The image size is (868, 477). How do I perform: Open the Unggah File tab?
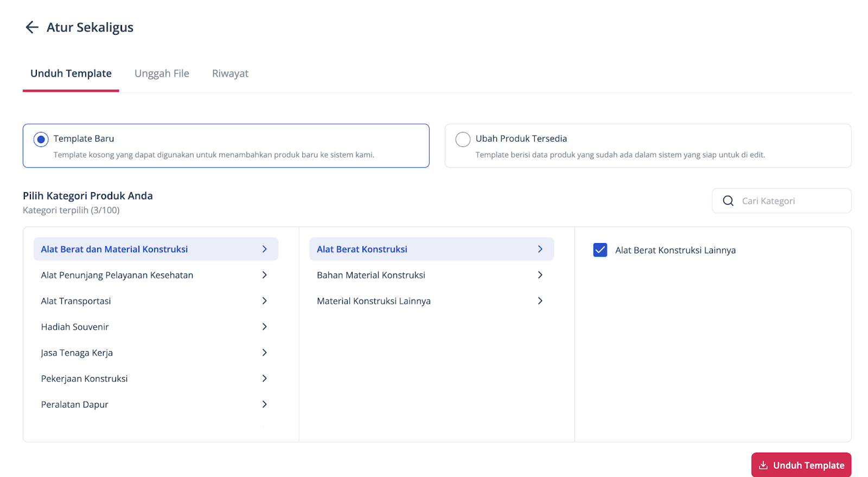[x=162, y=73]
